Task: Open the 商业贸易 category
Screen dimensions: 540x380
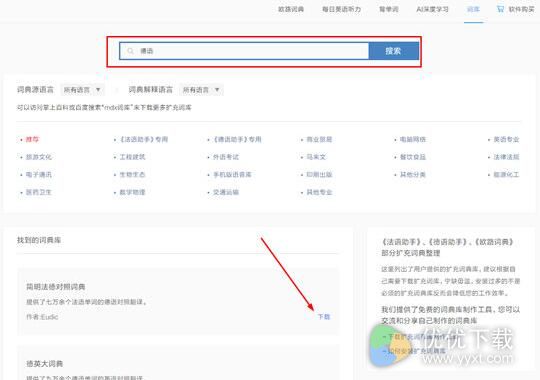Action: click(319, 140)
